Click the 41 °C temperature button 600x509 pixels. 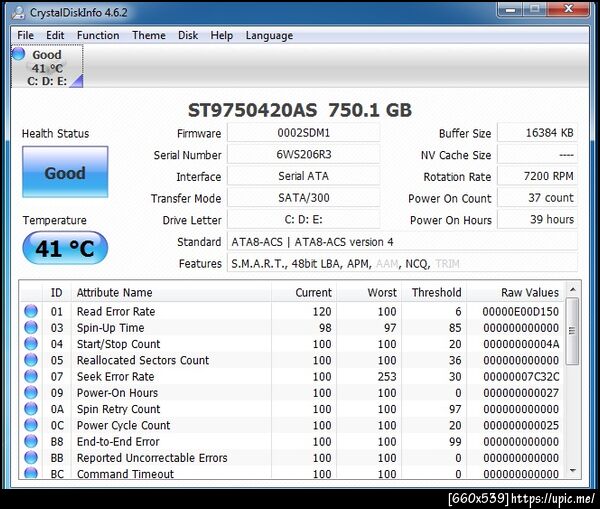click(65, 248)
